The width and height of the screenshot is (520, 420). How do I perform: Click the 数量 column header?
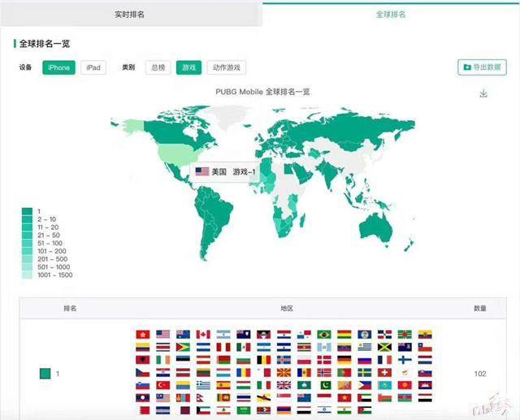481,309
